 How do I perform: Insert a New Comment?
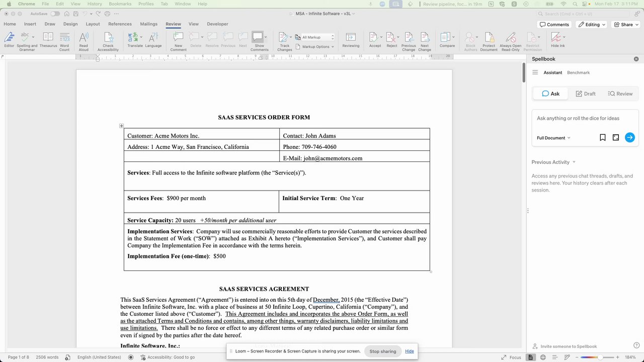click(178, 41)
